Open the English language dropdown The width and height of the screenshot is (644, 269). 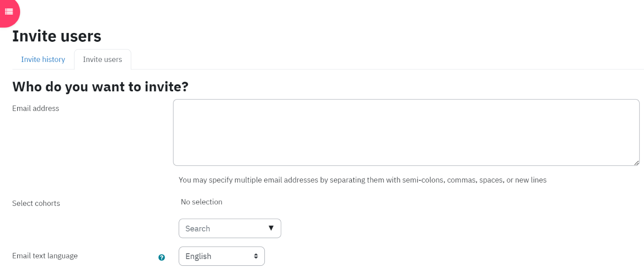pos(222,256)
